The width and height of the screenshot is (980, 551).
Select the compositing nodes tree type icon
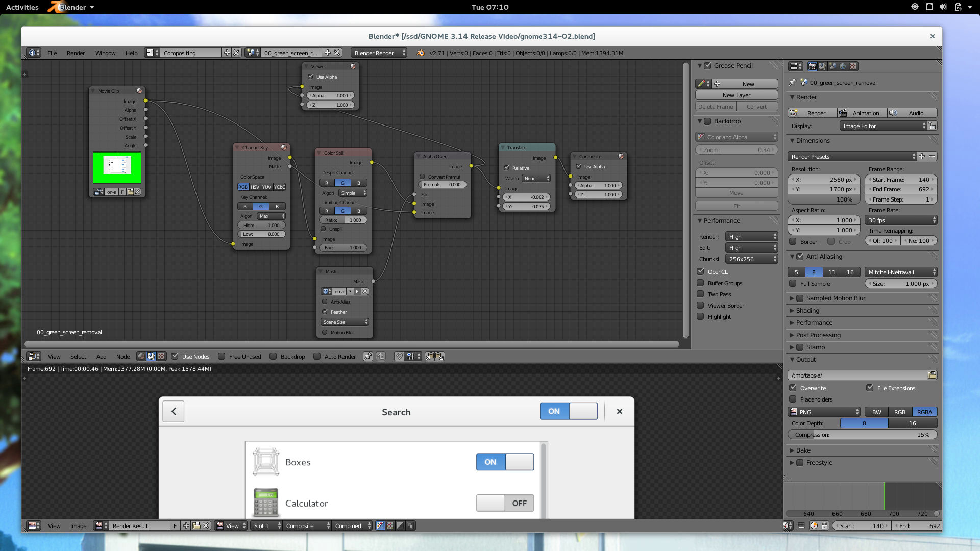tap(151, 356)
